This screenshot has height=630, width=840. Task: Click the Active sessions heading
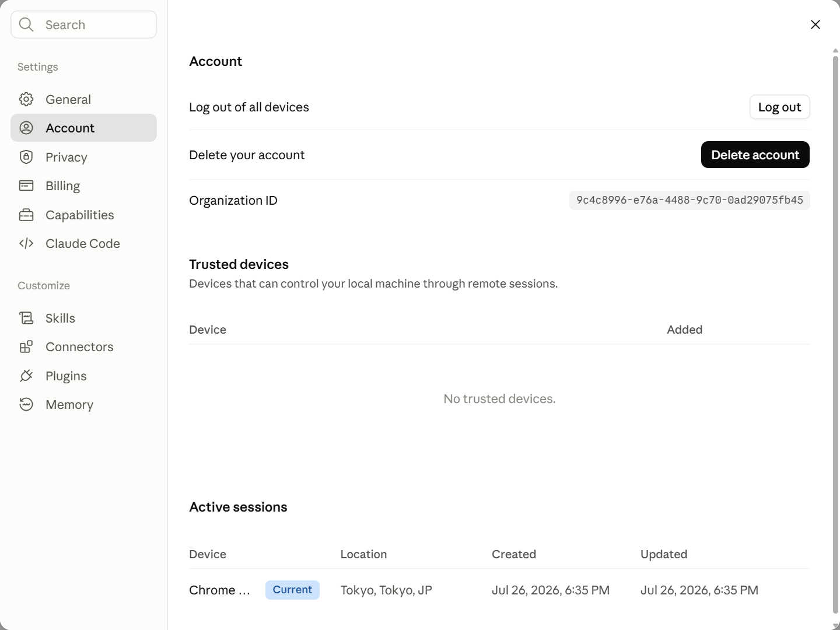[238, 507]
